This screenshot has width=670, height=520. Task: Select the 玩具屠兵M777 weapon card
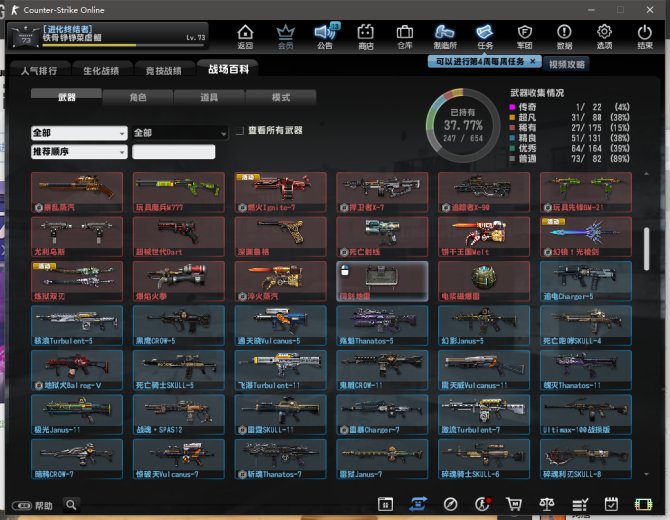pyautogui.click(x=179, y=192)
